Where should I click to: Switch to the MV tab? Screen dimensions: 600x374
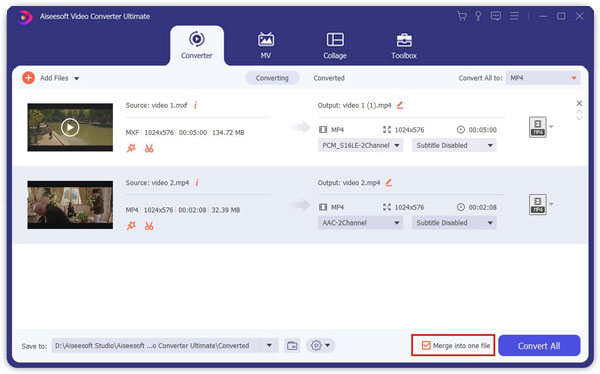[x=266, y=46]
